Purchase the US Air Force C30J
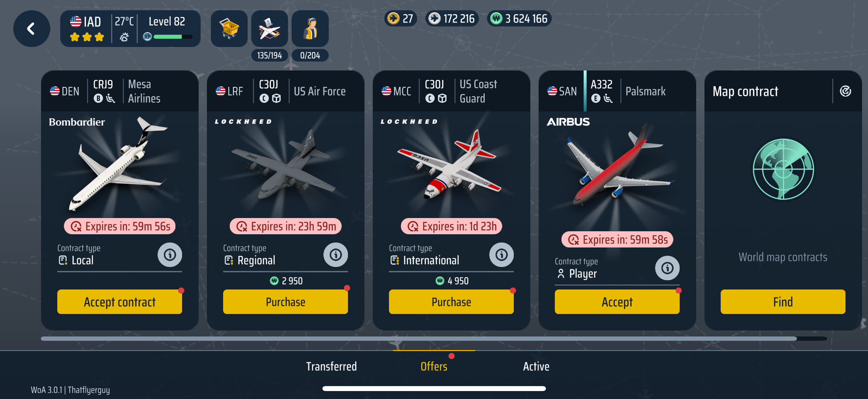868x399 pixels. [x=285, y=302]
